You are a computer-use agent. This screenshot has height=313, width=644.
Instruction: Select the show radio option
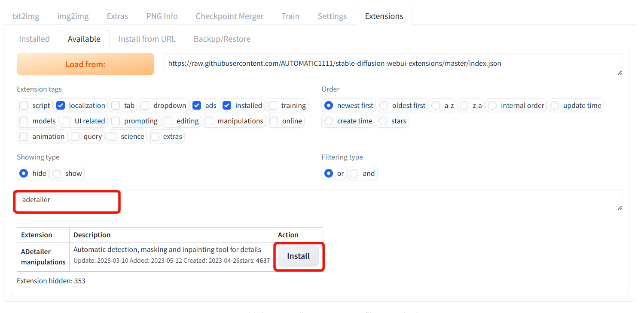click(x=57, y=173)
